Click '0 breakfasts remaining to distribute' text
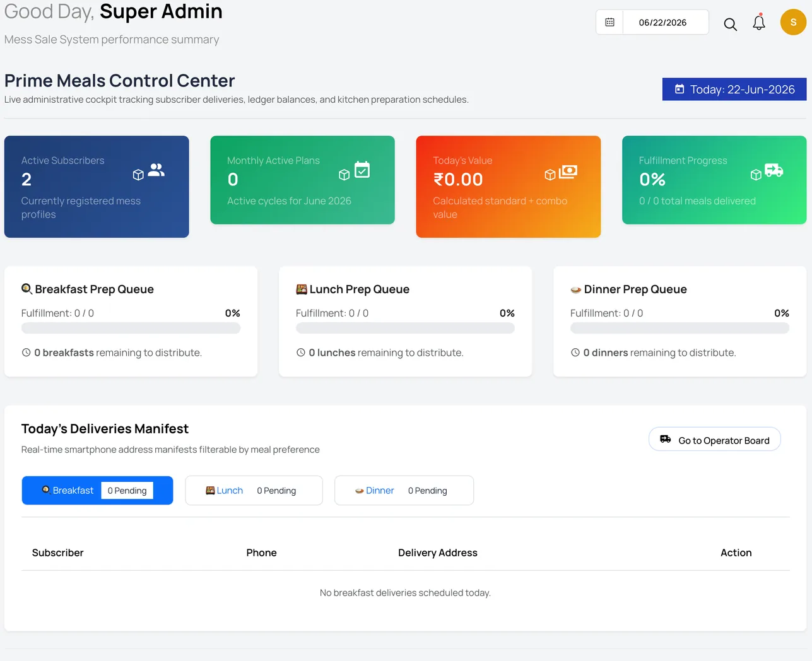Image resolution: width=812 pixels, height=661 pixels. (118, 353)
